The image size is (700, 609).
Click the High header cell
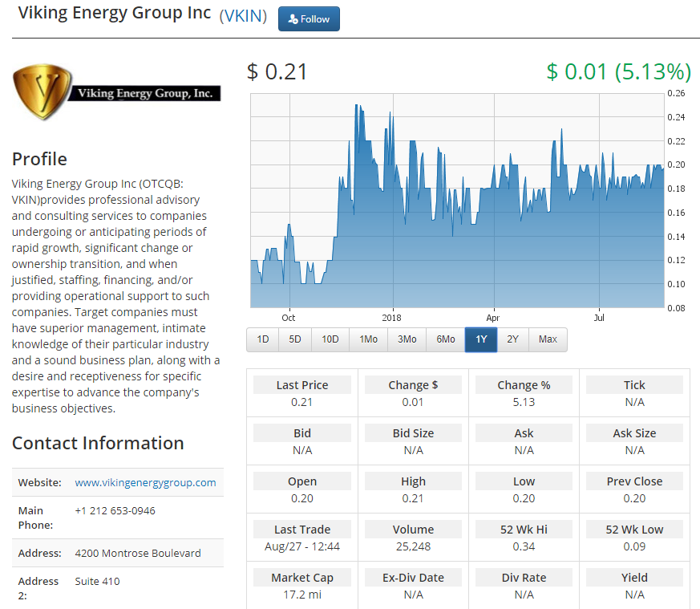click(x=413, y=481)
